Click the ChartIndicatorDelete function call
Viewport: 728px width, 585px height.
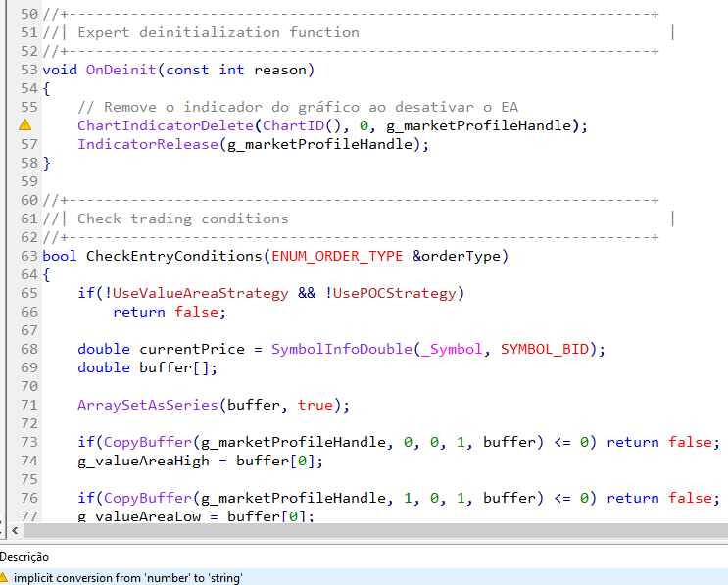(x=166, y=125)
